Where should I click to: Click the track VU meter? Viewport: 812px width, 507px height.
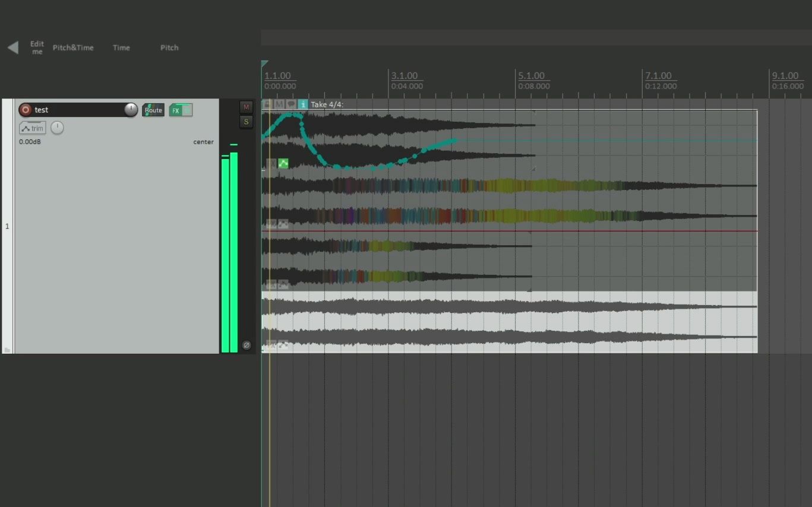pos(229,248)
